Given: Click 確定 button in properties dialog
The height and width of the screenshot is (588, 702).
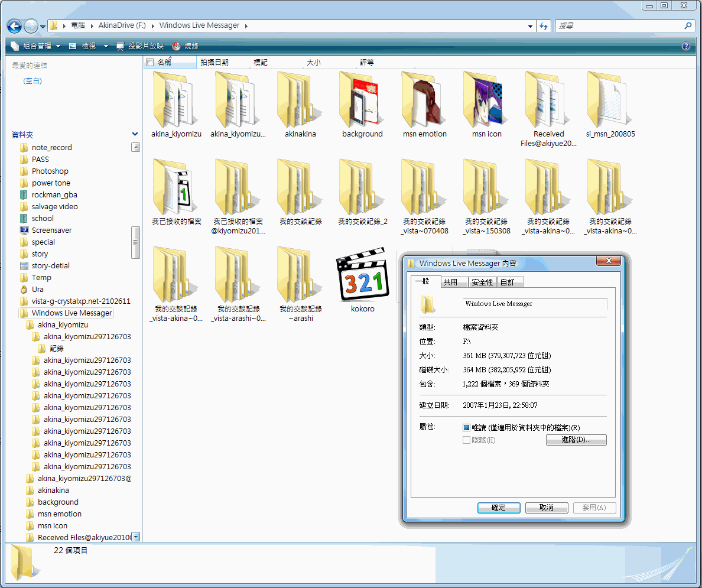Looking at the screenshot, I should pyautogui.click(x=498, y=508).
